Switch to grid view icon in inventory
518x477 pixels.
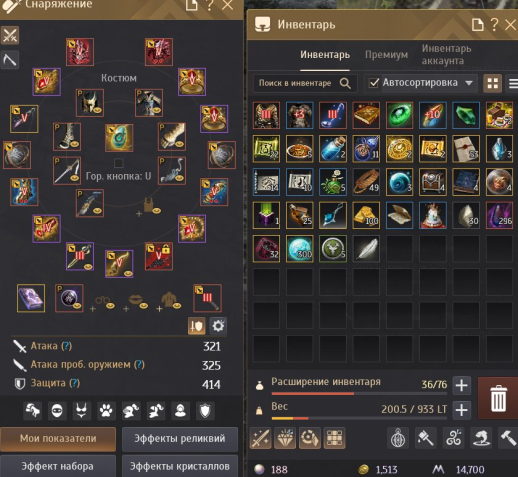(492, 83)
